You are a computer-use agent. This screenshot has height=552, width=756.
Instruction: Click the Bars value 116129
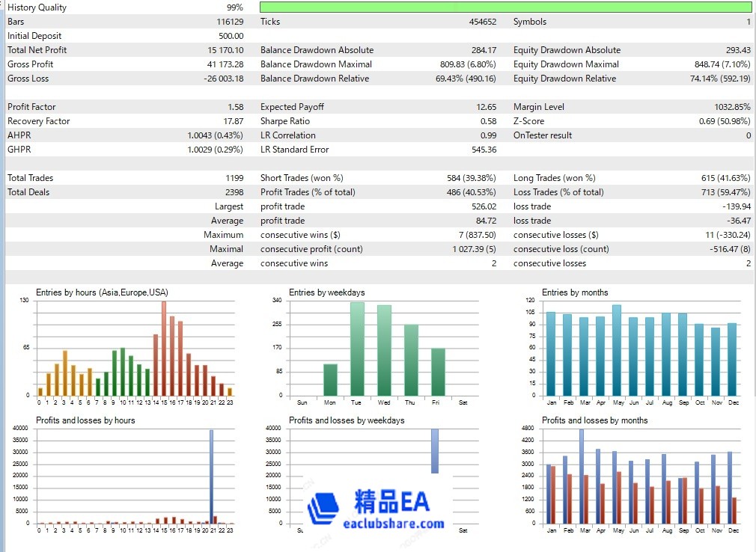pos(230,22)
